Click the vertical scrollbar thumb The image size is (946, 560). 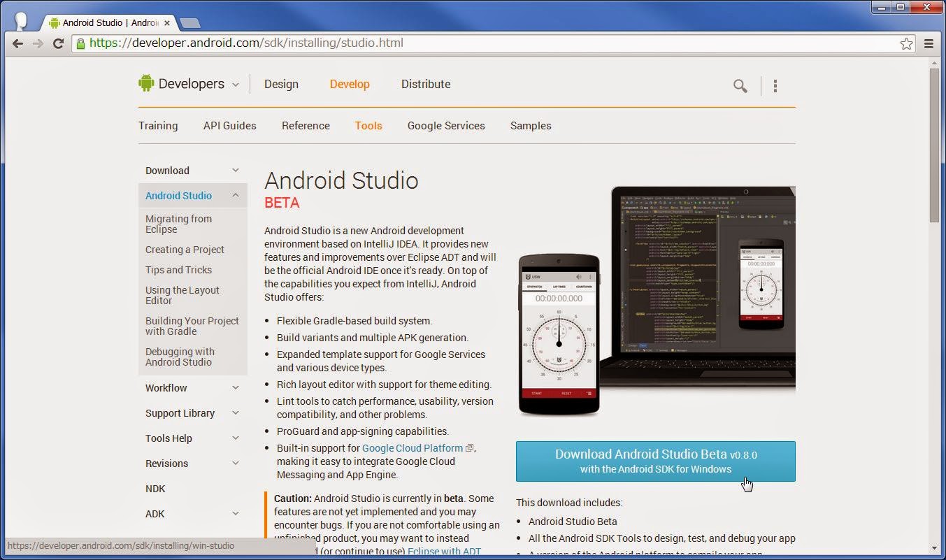[x=934, y=145]
